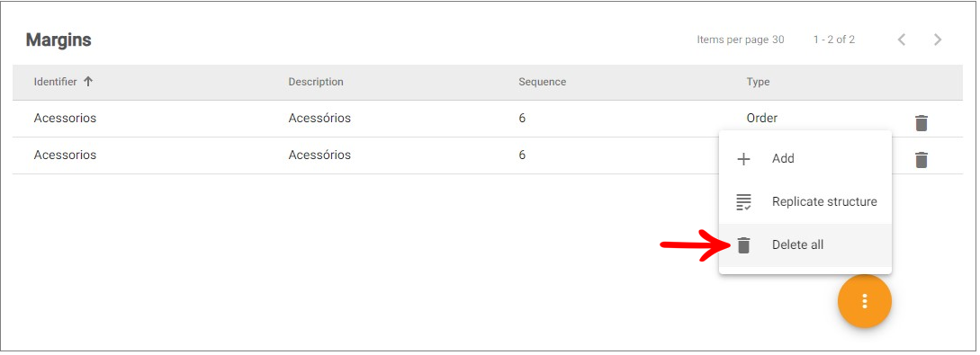Open the Items per page 30 selector
Image resolution: width=980 pixels, height=355 pixels.
(x=740, y=40)
